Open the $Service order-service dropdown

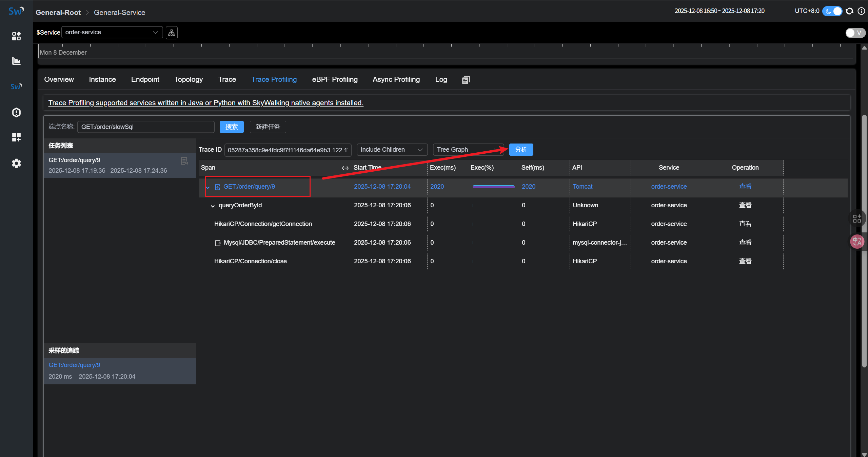point(112,33)
